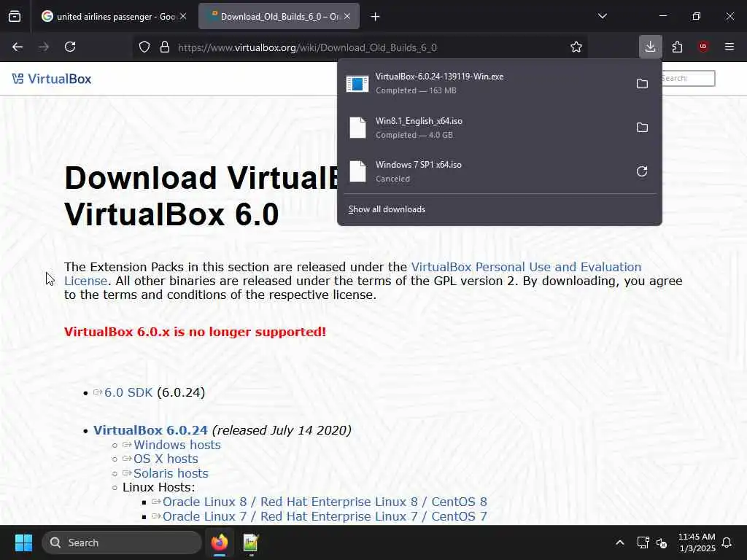Open the network status tray icon
This screenshot has height=560, width=747.
click(643, 542)
